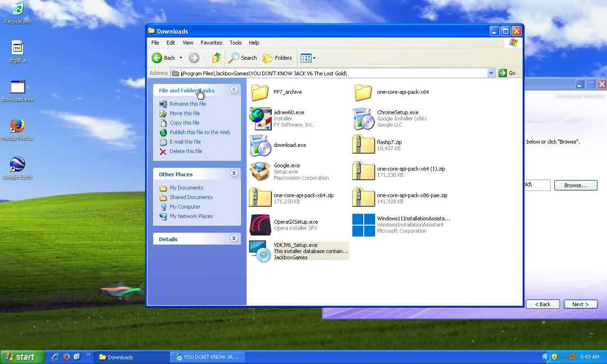The width and height of the screenshot is (607, 364).
Task: Open the Tools menu
Action: point(236,43)
